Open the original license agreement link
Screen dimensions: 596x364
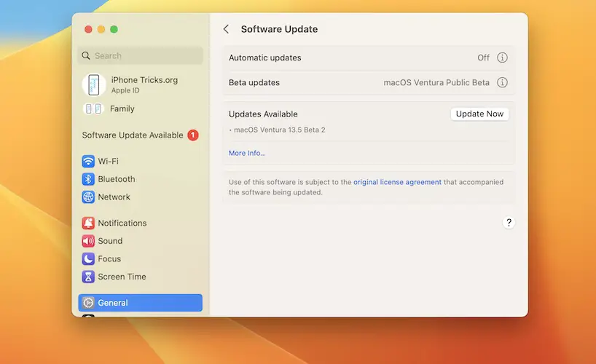click(x=397, y=182)
